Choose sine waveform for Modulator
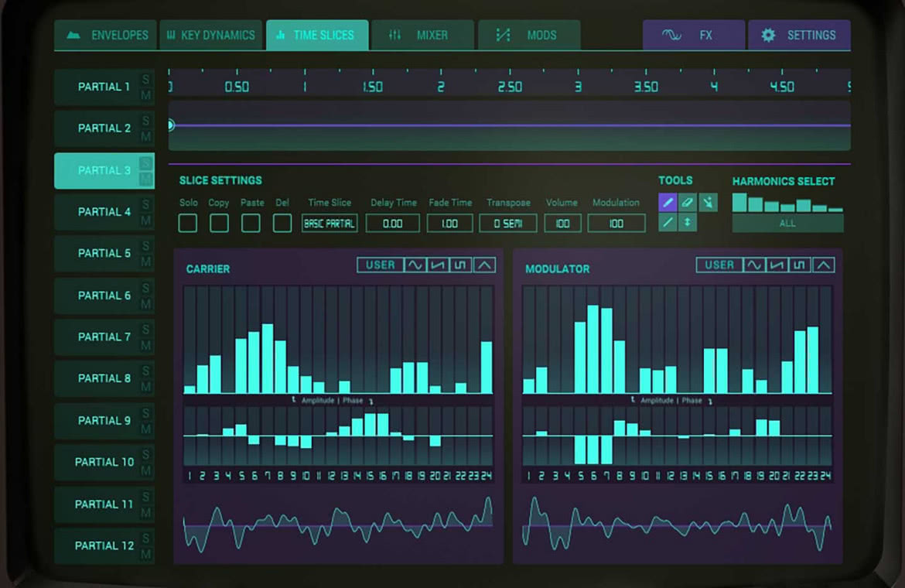Screen dimensions: 905x588 click(x=754, y=265)
